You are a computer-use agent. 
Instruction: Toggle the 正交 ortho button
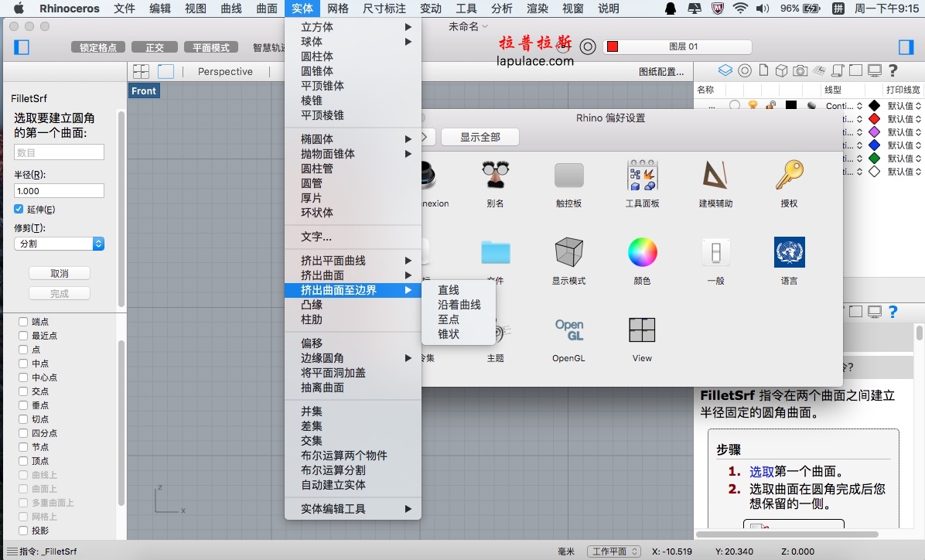pyautogui.click(x=155, y=47)
